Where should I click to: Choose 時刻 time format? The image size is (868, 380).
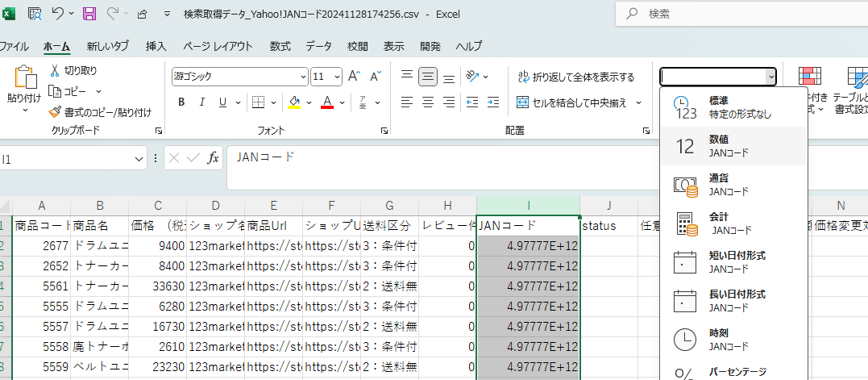(733, 340)
